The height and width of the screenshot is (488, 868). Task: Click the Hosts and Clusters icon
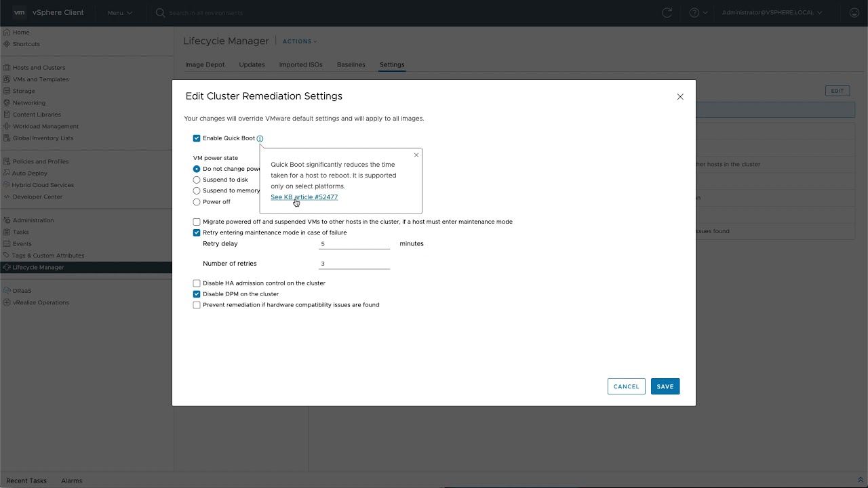pos(7,68)
